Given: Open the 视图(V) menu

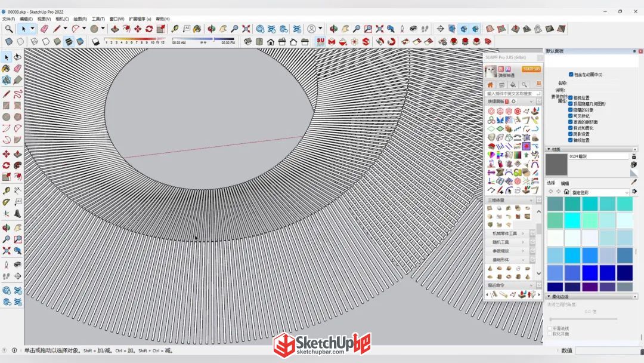Looking at the screenshot, I should (x=44, y=19).
